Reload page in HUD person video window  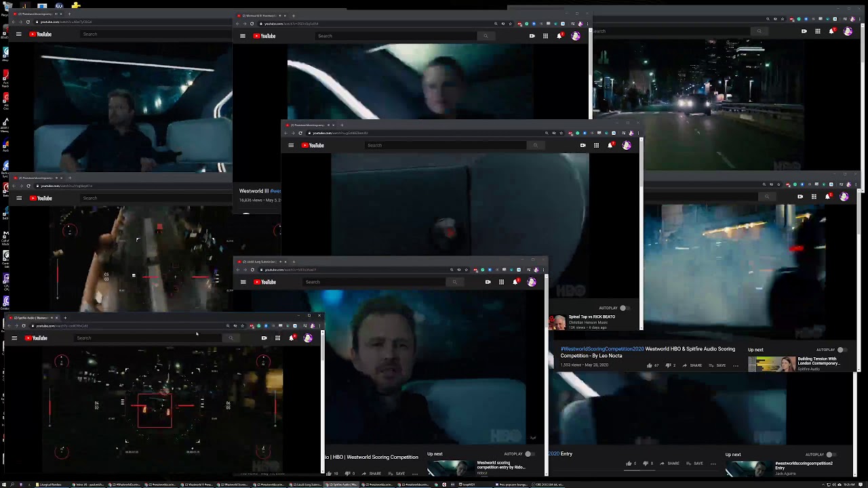pos(28,186)
